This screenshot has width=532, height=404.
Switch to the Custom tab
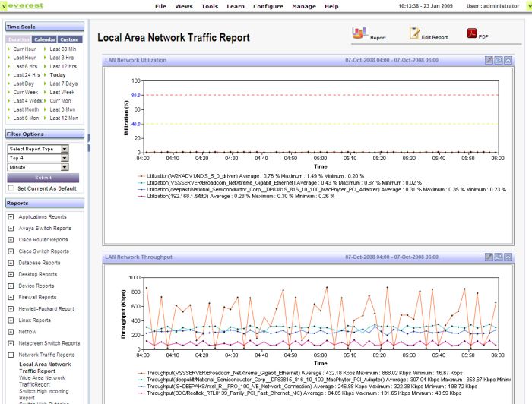click(70, 39)
